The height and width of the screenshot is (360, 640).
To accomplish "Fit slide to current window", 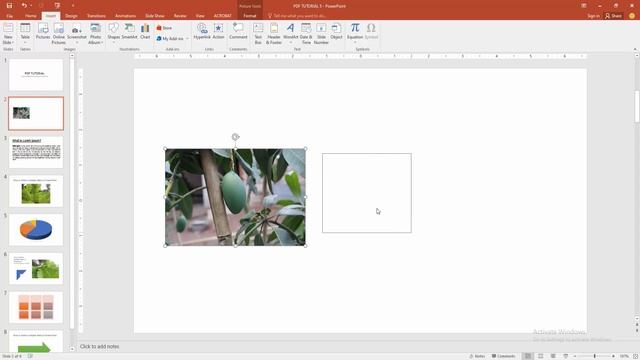I will point(635,356).
